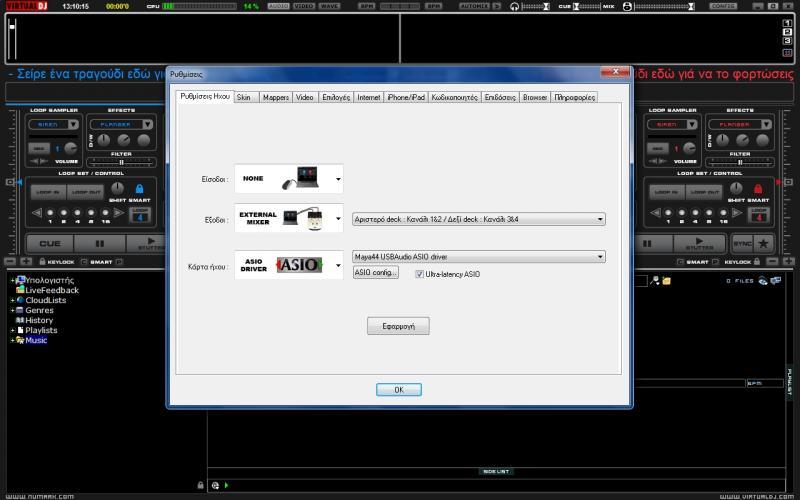Switch to the Browser tab
The image size is (800, 500).
[x=535, y=97]
